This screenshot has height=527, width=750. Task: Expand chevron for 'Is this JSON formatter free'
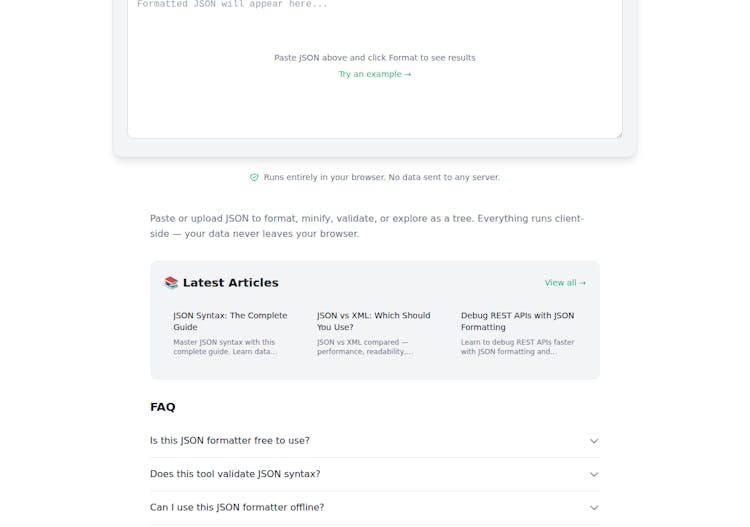click(594, 441)
